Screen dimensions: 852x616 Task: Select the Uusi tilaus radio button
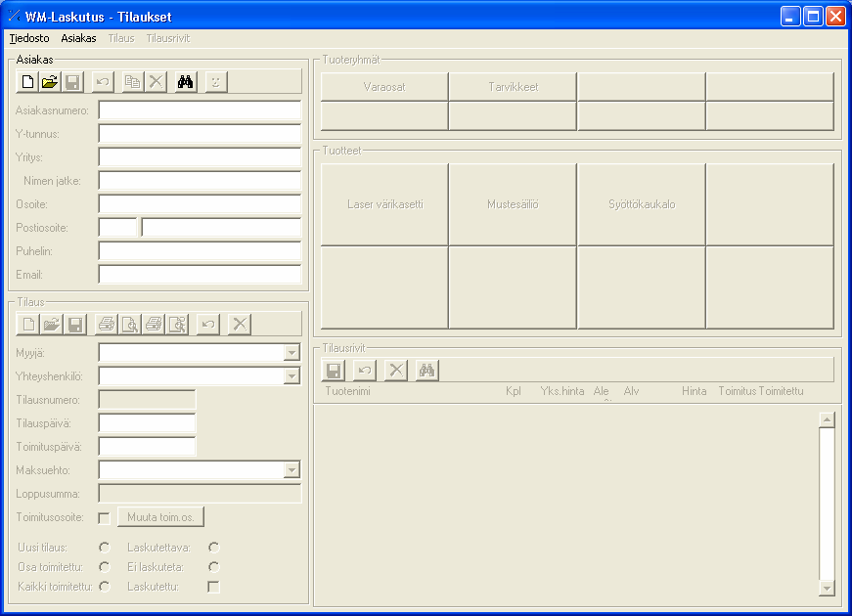click(105, 548)
